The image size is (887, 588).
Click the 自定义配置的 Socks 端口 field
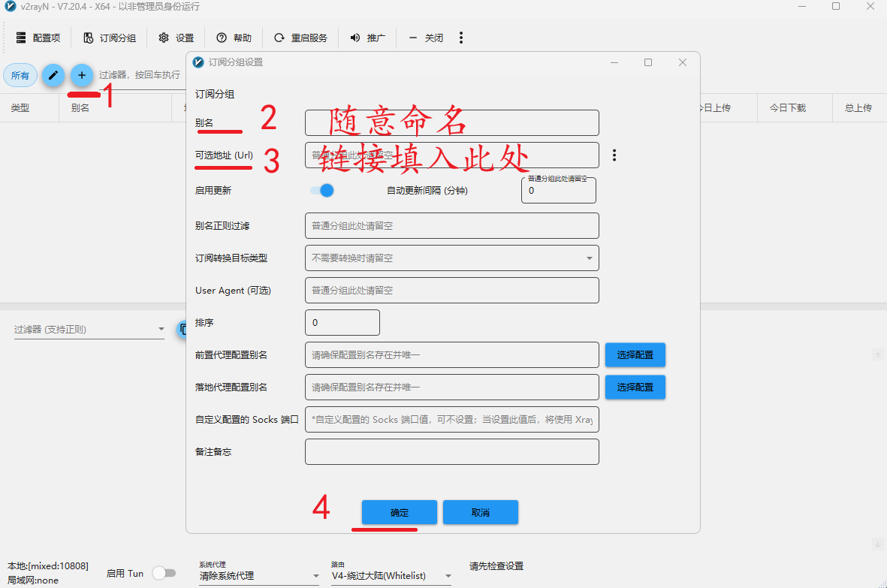click(x=452, y=419)
